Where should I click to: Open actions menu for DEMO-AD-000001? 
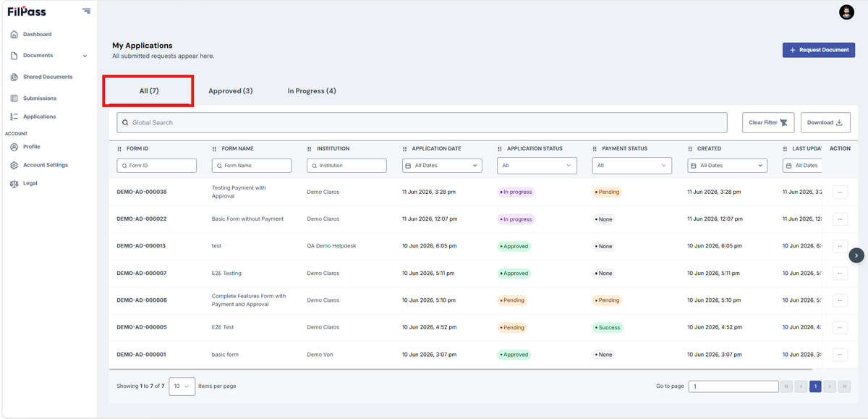[840, 355]
